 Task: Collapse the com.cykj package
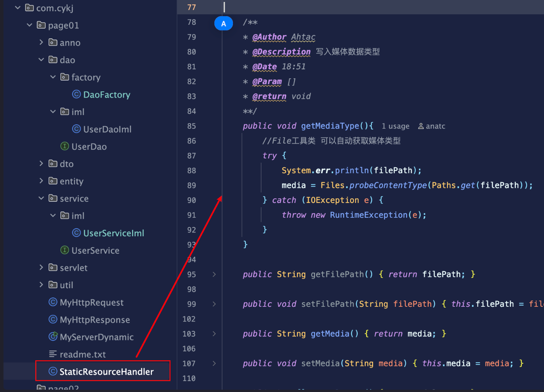coord(17,8)
